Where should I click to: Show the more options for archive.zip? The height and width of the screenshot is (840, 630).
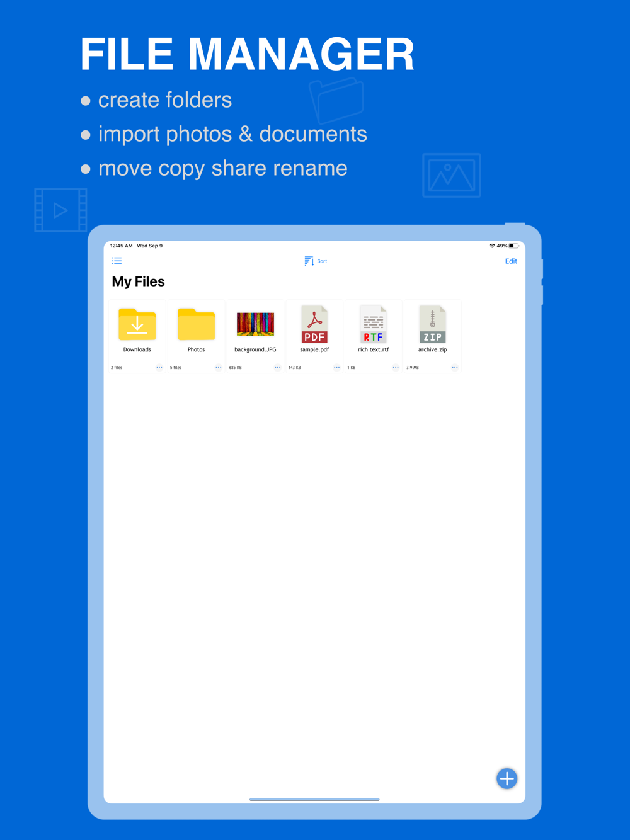(455, 368)
